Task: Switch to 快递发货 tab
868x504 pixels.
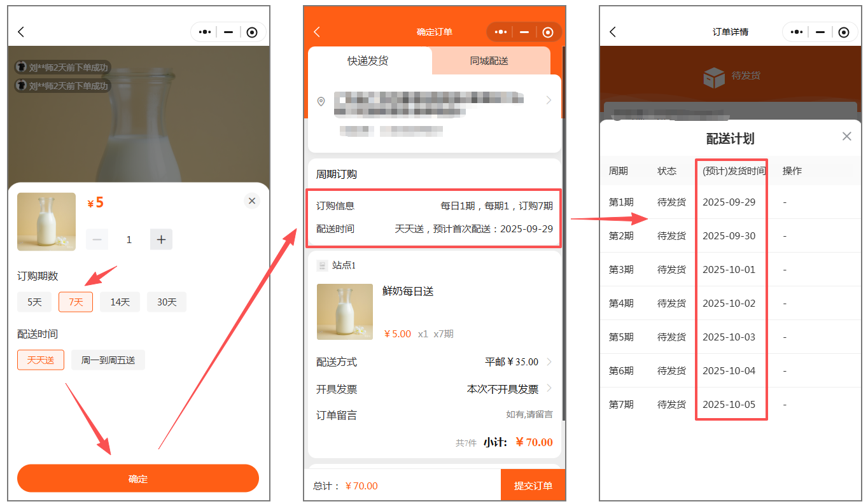Action: tap(368, 61)
